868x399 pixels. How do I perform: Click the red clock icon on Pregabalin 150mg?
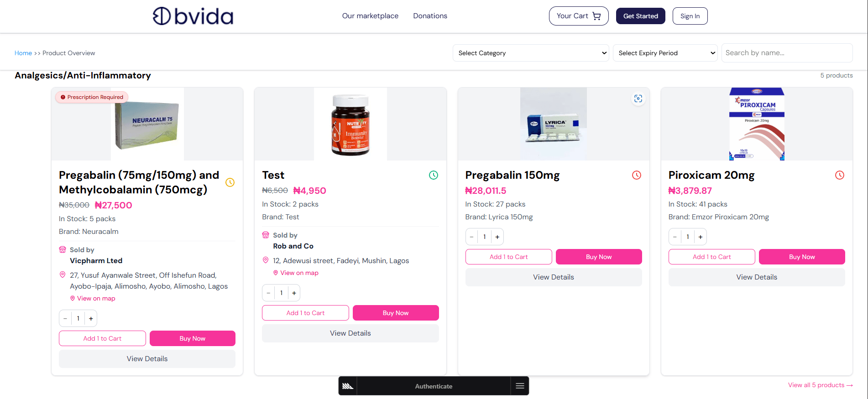pos(637,175)
